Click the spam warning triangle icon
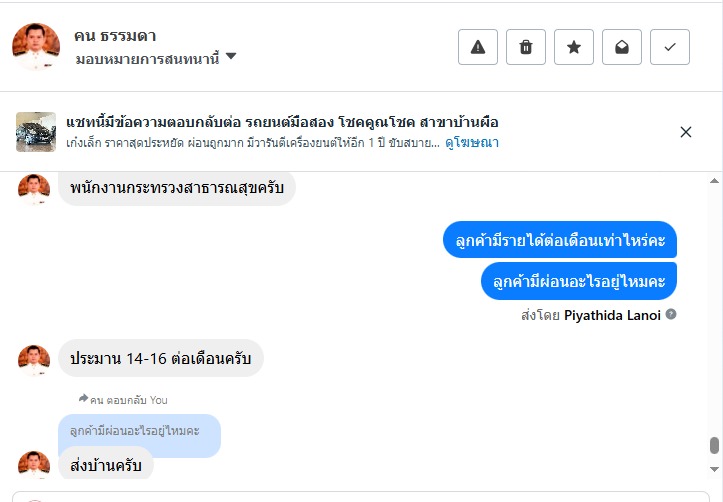This screenshot has width=723, height=502. pyautogui.click(x=478, y=47)
